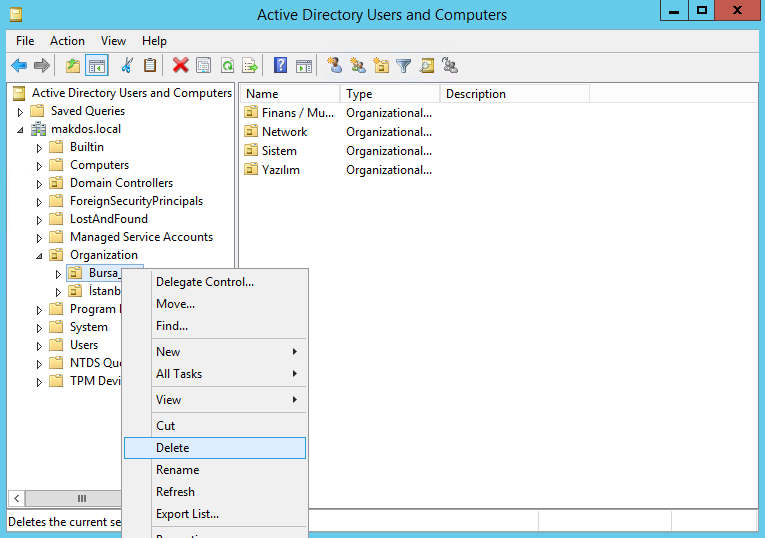This screenshot has width=765, height=538.
Task: Sort by the Type column header
Action: [x=390, y=94]
